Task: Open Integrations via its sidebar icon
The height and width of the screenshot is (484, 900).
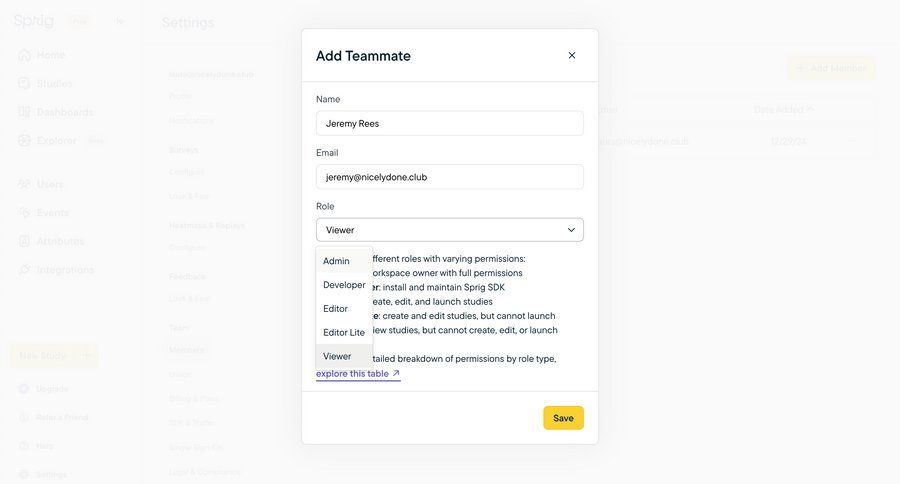Action: point(24,270)
